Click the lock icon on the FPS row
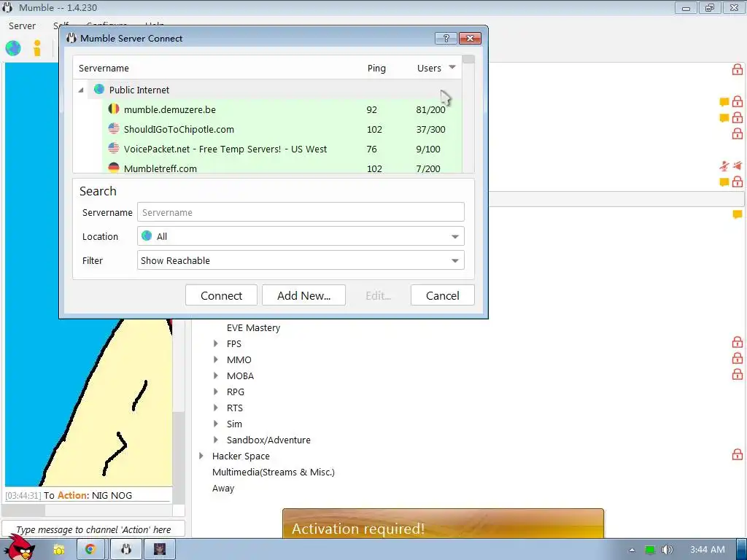Screen dimensions: 747x560 tap(737, 343)
